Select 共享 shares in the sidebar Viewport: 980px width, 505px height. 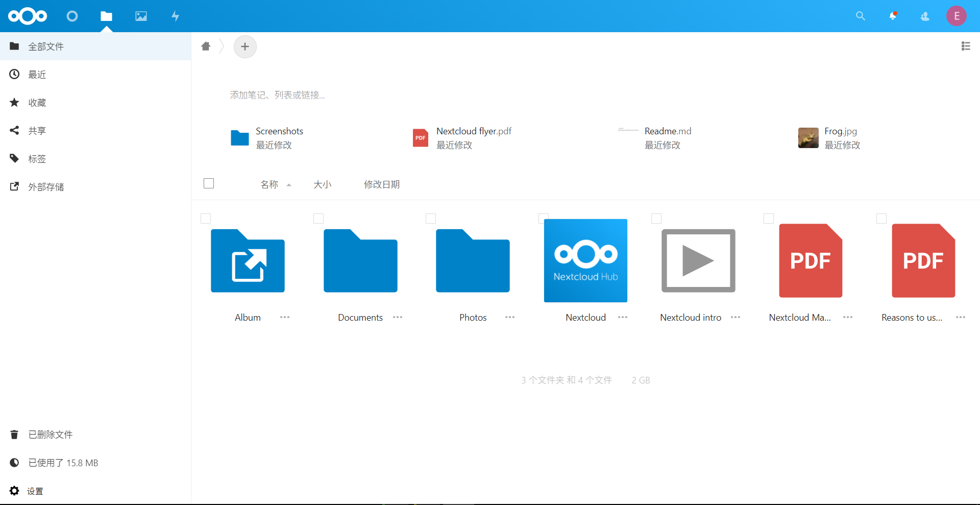95,131
